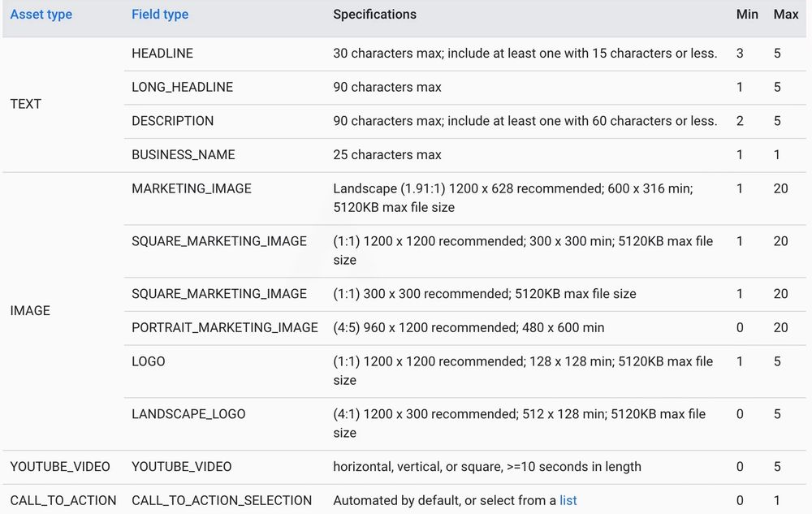Select the LONG_HEADLINE field type cell

pos(182,87)
